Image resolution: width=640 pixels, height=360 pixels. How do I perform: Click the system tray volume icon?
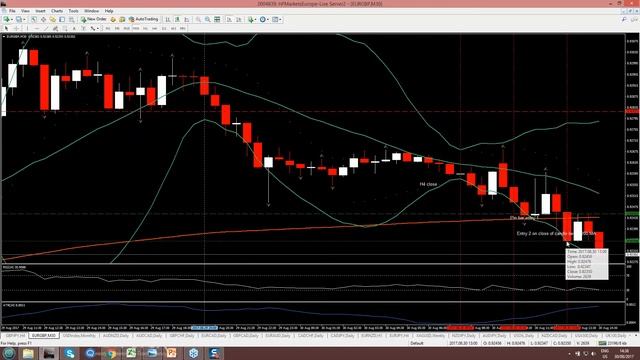click(593, 353)
